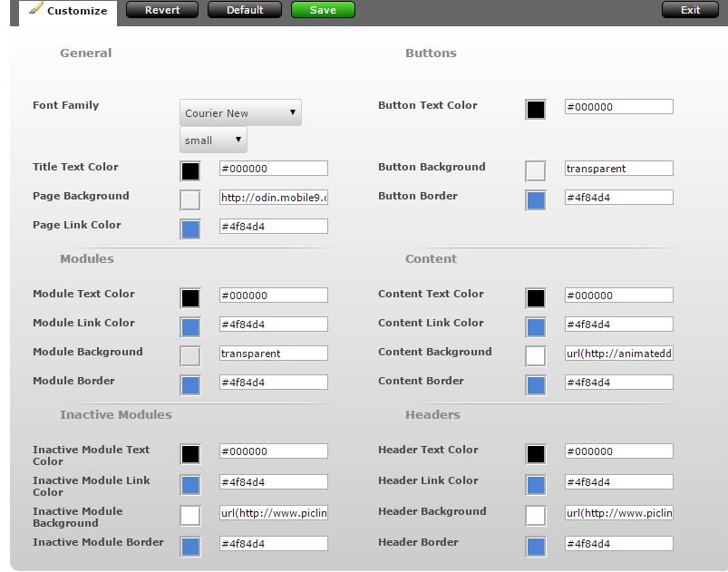The width and height of the screenshot is (728, 572).
Task: Pick the Page Link Color swatch
Action: pyautogui.click(x=190, y=229)
